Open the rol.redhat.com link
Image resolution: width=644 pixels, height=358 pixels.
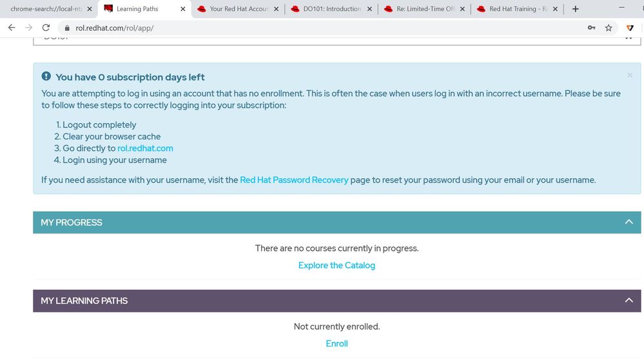pos(145,148)
